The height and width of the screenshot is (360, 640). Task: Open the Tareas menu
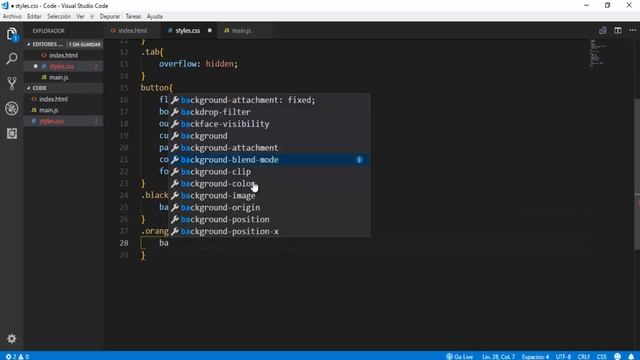click(133, 16)
